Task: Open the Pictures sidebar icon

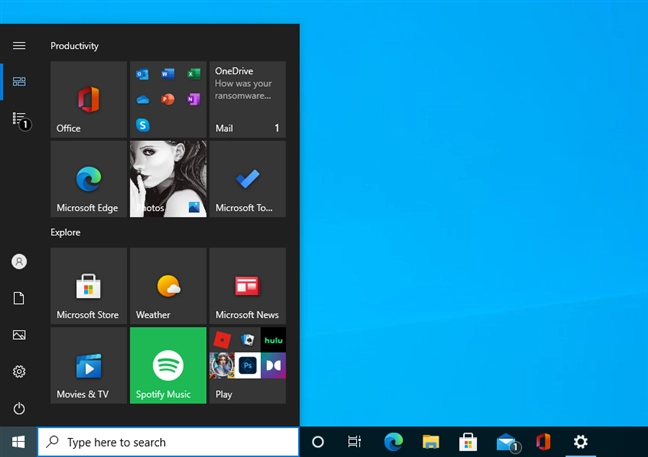Action: pos(19,335)
